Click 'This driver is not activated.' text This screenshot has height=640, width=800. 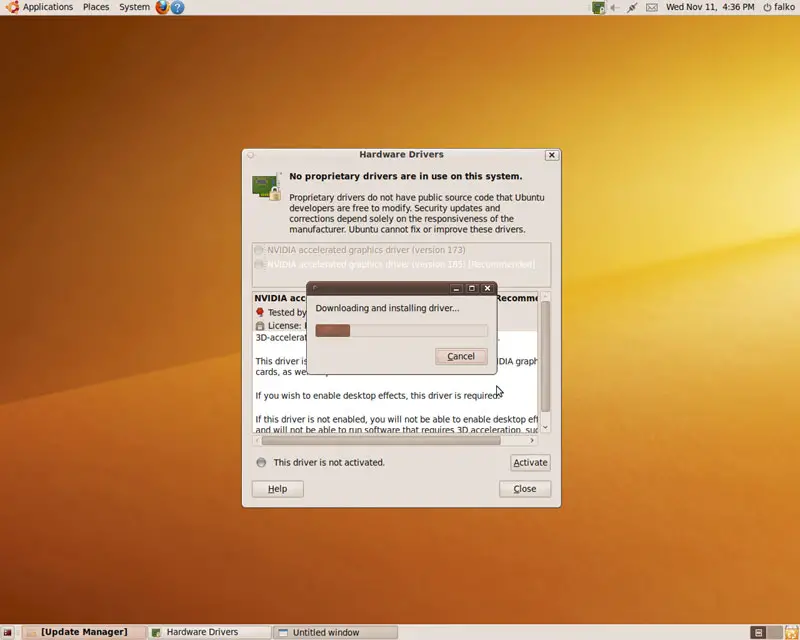coord(329,462)
